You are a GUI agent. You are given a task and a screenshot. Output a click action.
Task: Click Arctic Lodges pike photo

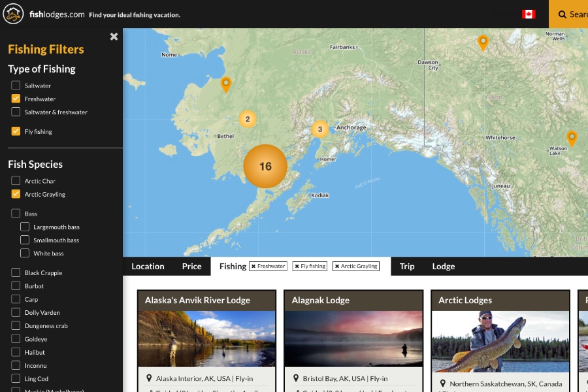(x=500, y=341)
